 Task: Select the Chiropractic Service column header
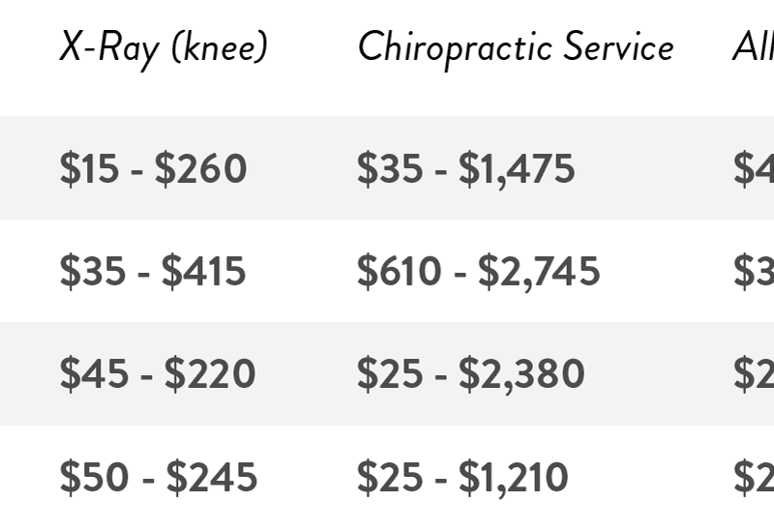(515, 47)
